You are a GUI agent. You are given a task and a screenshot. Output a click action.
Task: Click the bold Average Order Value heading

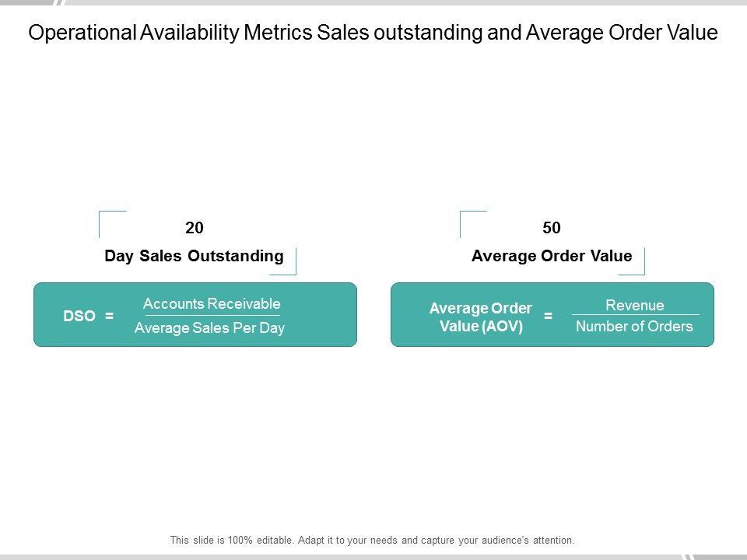[552, 256]
